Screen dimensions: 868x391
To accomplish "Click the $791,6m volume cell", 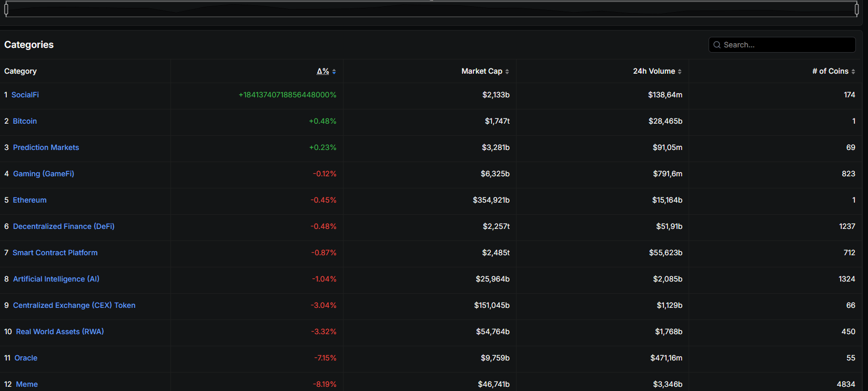I will [x=668, y=174].
